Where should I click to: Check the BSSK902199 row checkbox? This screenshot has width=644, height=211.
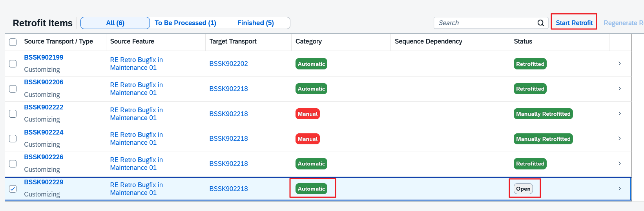pos(13,64)
